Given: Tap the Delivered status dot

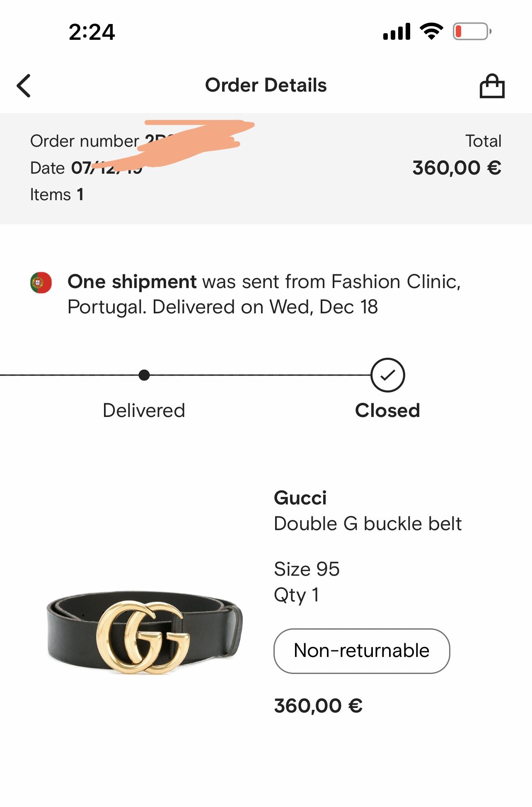Looking at the screenshot, I should [x=144, y=375].
